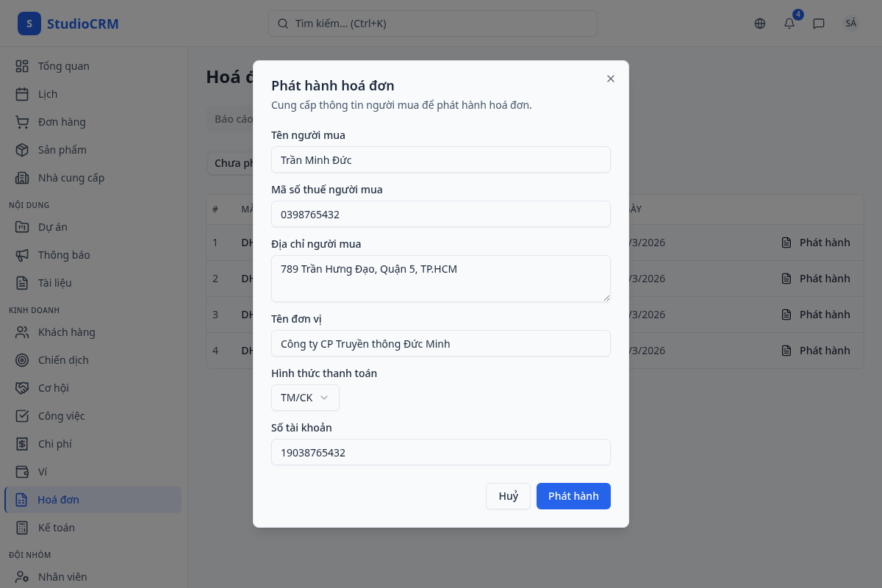Open the Chưa phát hành filter dropdown

231,163
